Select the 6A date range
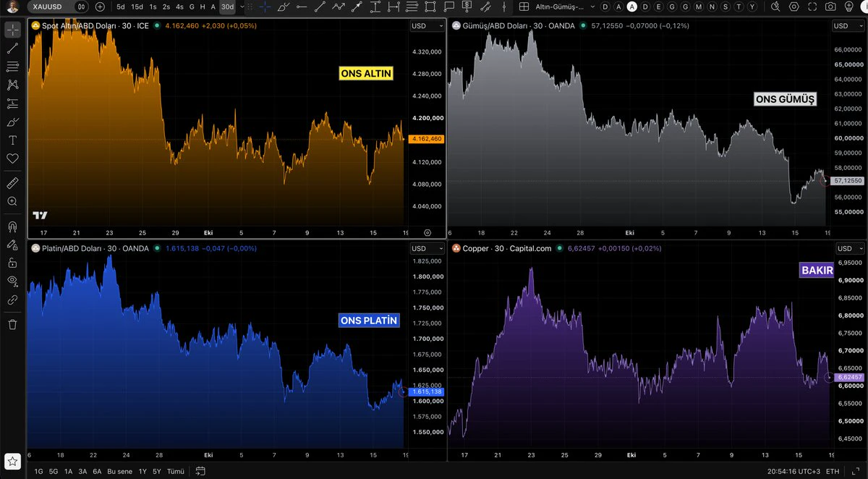 click(x=97, y=471)
